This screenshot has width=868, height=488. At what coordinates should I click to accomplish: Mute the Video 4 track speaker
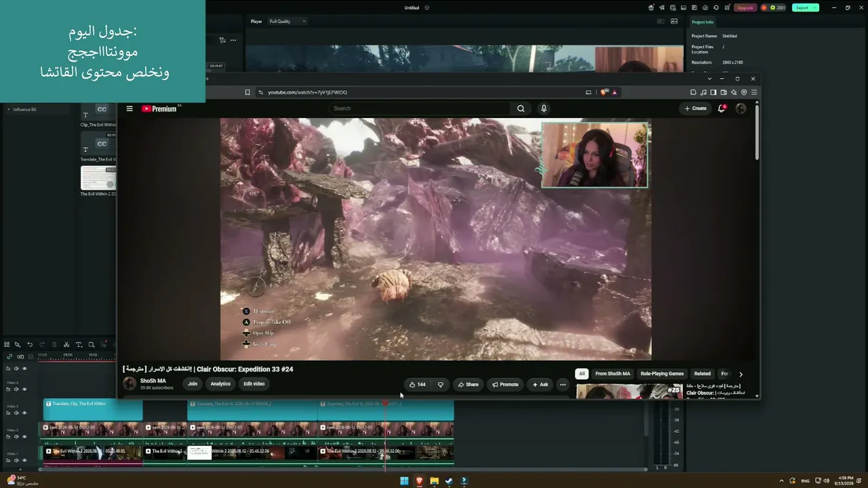16,389
